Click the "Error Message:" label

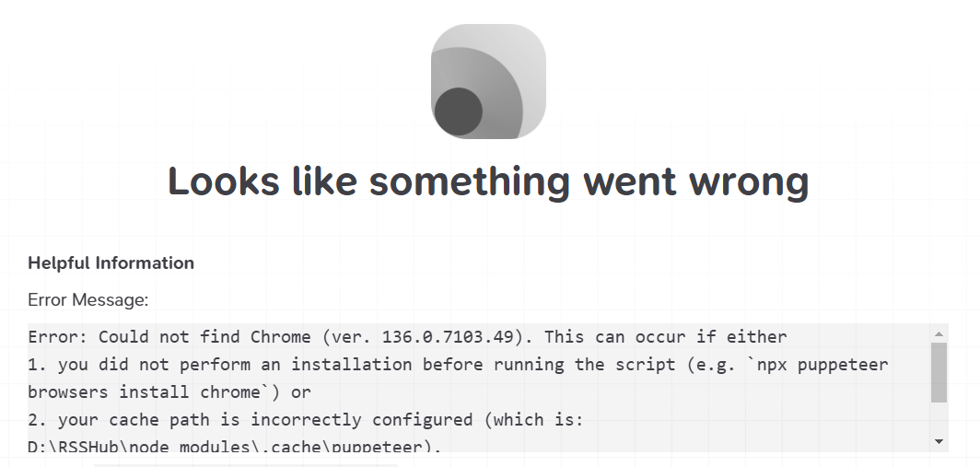click(x=87, y=300)
